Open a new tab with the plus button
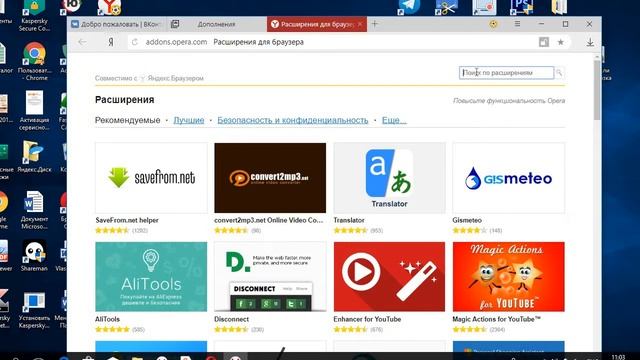Screen dimensions: 640x360 (375, 24)
